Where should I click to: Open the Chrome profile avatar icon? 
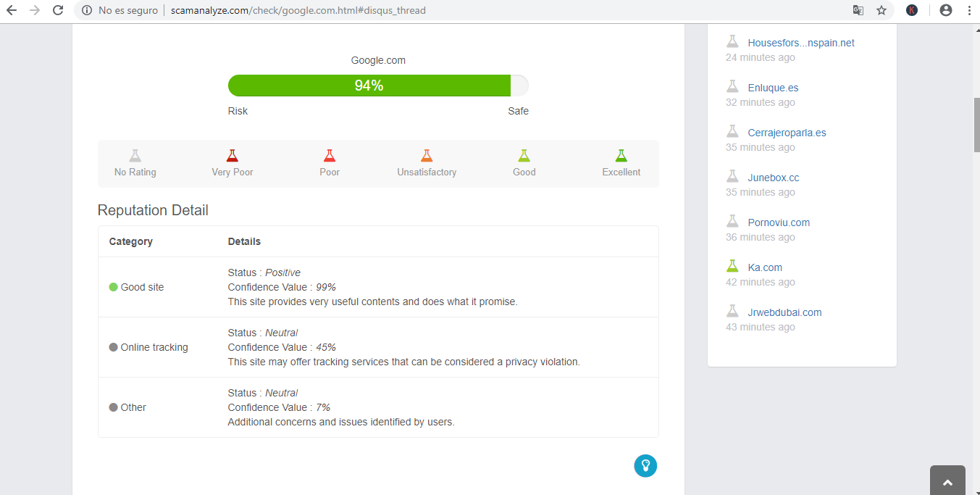[945, 10]
